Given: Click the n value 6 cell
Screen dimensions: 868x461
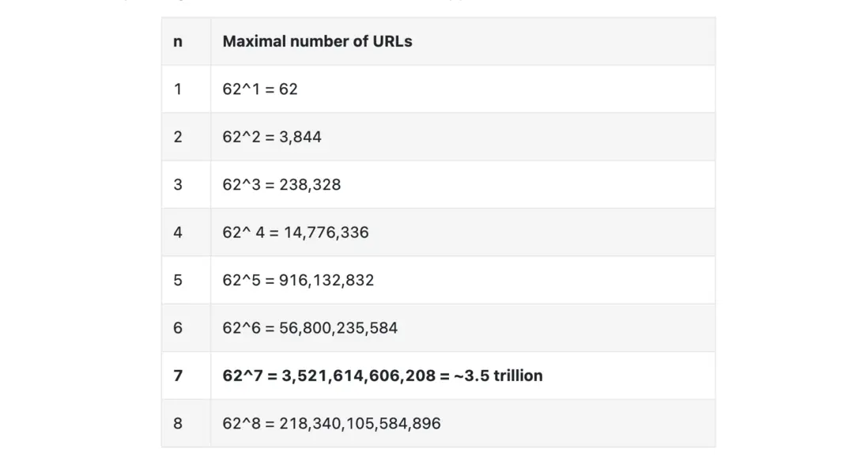Looking at the screenshot, I should 178,327.
